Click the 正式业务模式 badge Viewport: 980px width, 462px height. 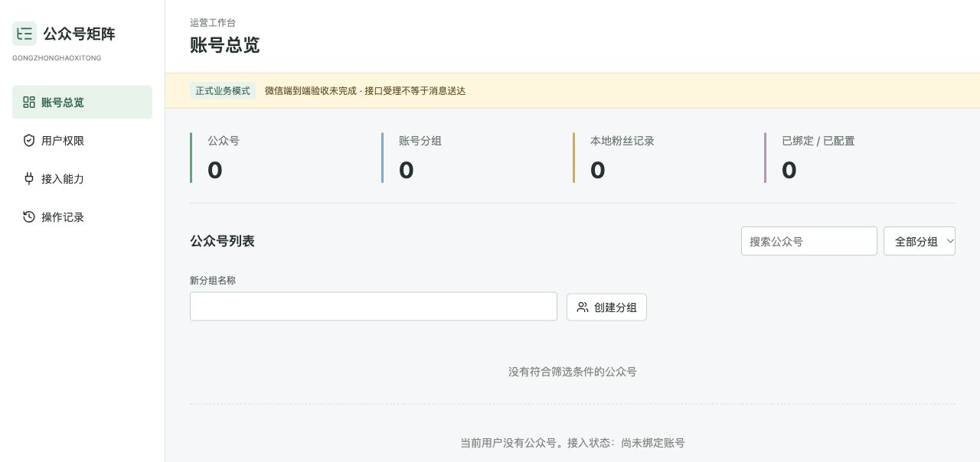coord(223,90)
